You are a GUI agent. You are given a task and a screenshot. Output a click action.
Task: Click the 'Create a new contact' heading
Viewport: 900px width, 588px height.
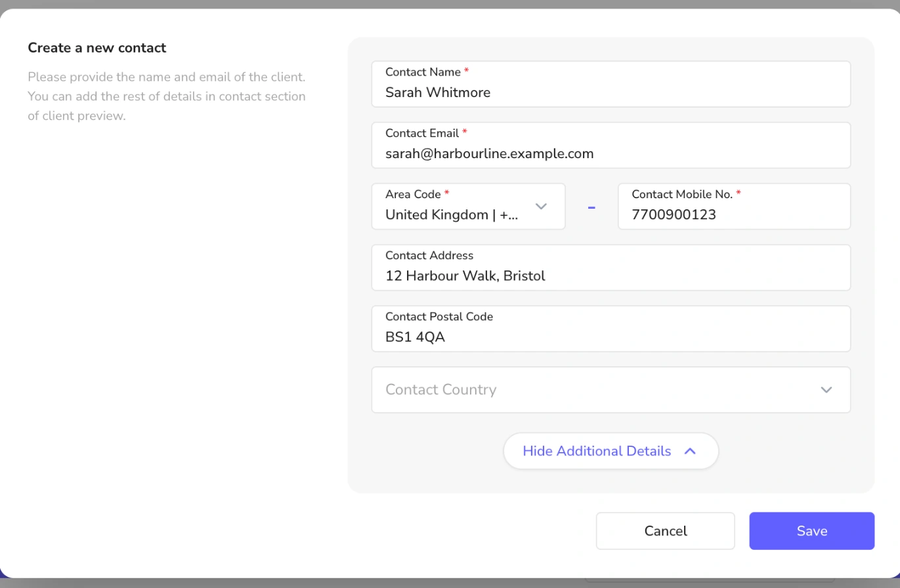click(x=96, y=48)
